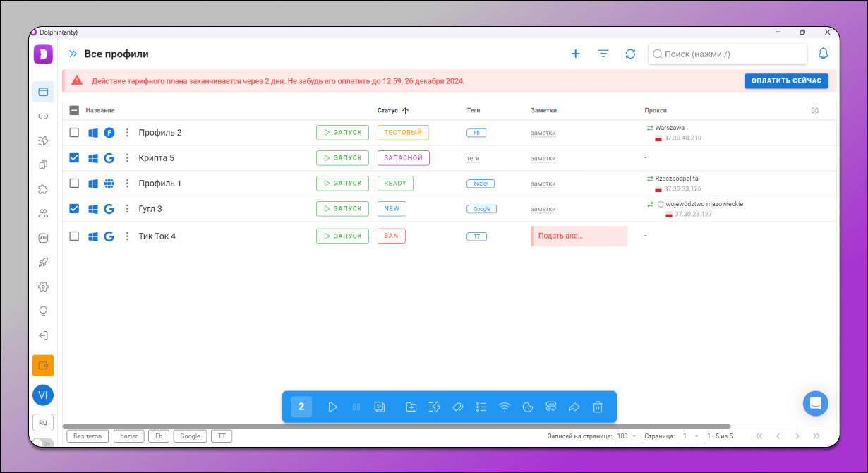Click the cookie icon in the bulk toolbar

click(x=527, y=407)
